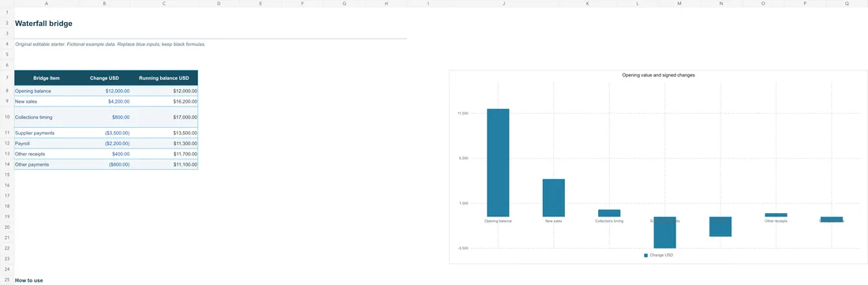The height and width of the screenshot is (285, 868).
Task: Click the chart title 'Opening value and signed changes'
Action: [658, 75]
